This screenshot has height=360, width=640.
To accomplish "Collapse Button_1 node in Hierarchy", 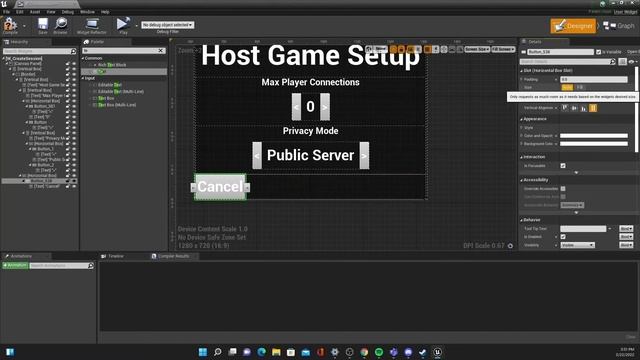I will pos(30,149).
